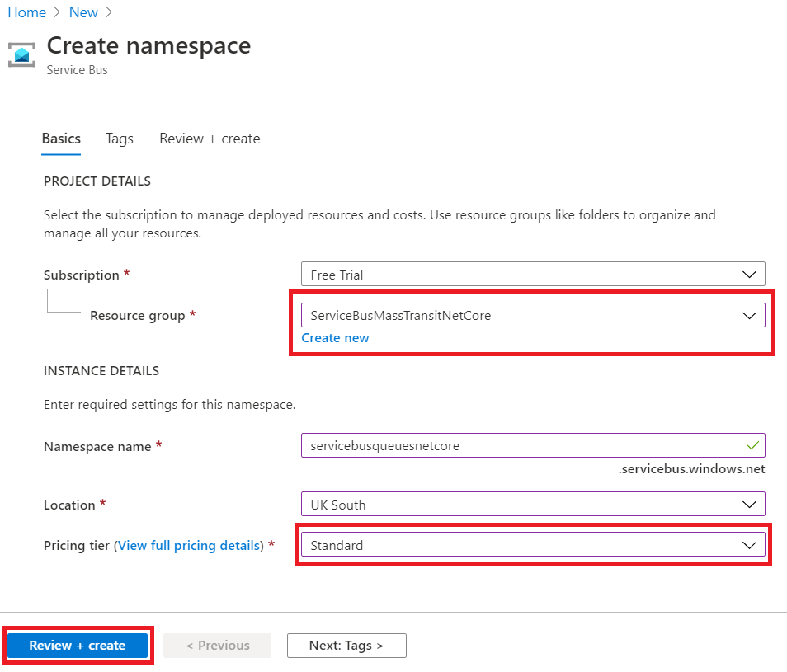
Task: Click Create new resource group link
Action: click(x=335, y=338)
